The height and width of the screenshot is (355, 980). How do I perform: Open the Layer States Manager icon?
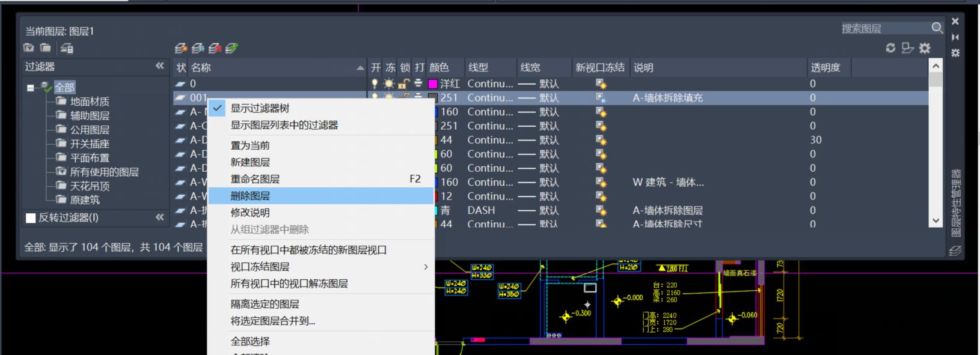[67, 47]
